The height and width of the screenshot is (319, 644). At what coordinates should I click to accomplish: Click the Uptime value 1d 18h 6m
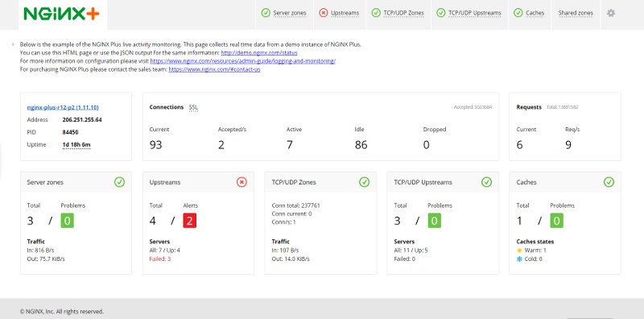(76, 145)
